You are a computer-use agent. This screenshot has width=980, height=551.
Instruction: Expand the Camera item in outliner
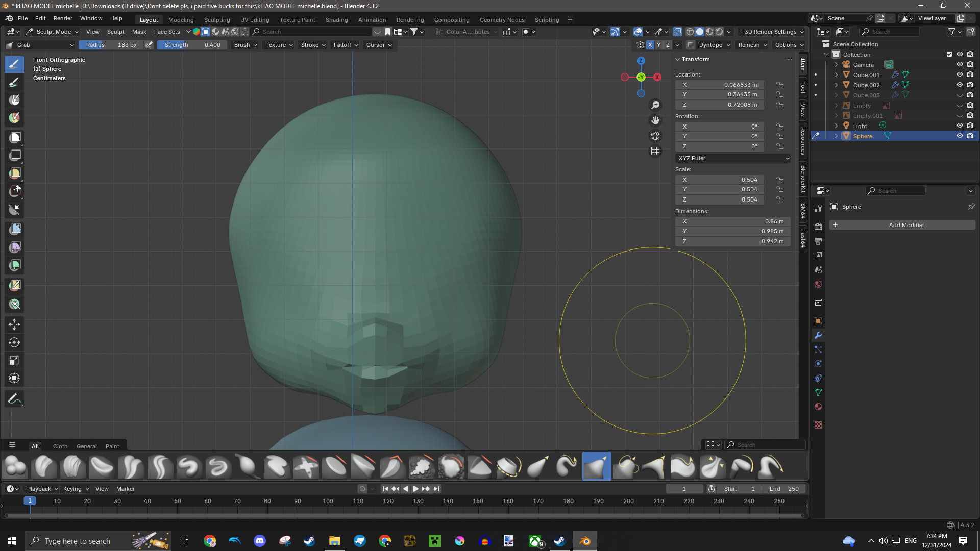836,65
